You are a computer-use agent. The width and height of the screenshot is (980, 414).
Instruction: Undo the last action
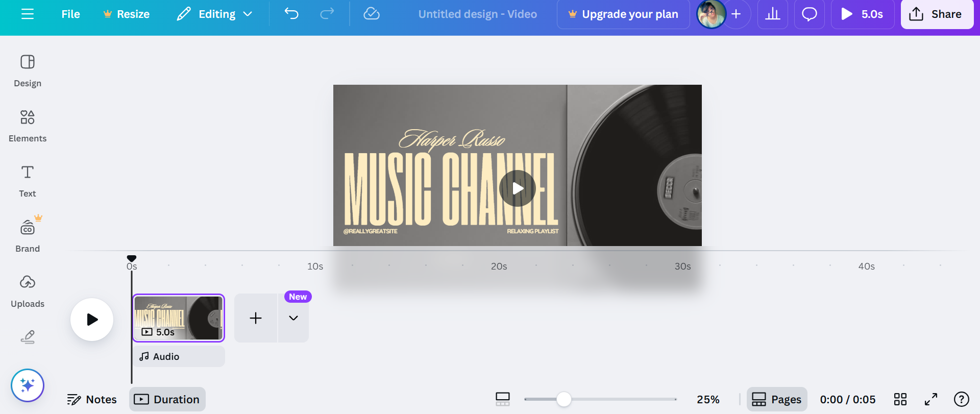click(291, 14)
